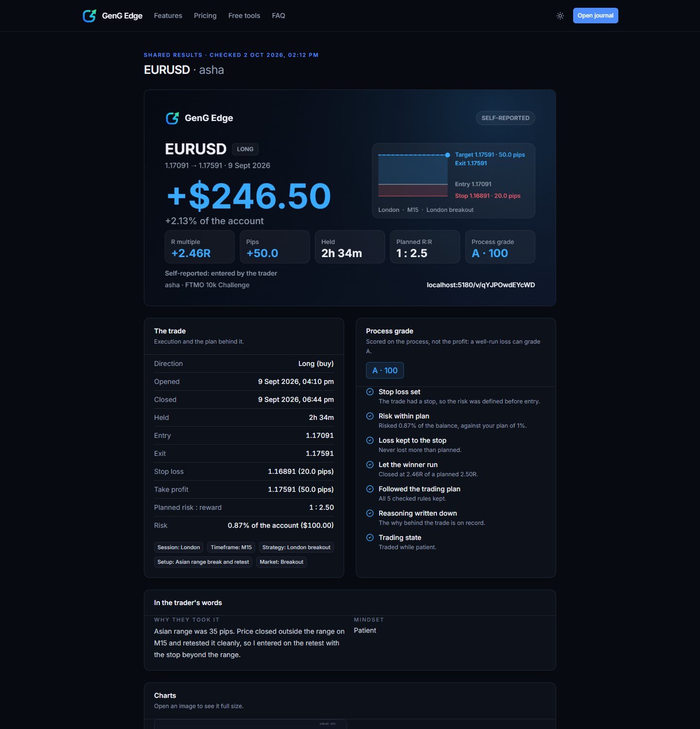Click the check icon beside Followed the trading plan

(370, 489)
